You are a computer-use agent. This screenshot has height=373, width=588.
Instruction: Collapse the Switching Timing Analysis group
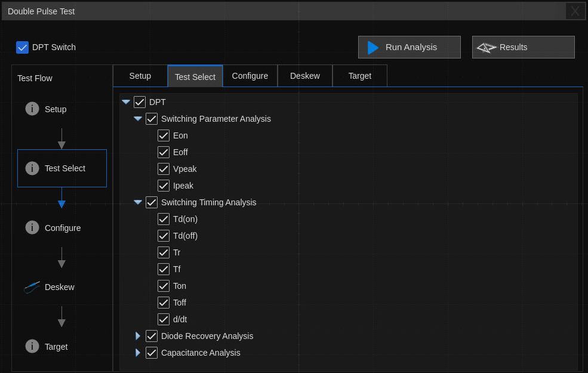coord(138,202)
